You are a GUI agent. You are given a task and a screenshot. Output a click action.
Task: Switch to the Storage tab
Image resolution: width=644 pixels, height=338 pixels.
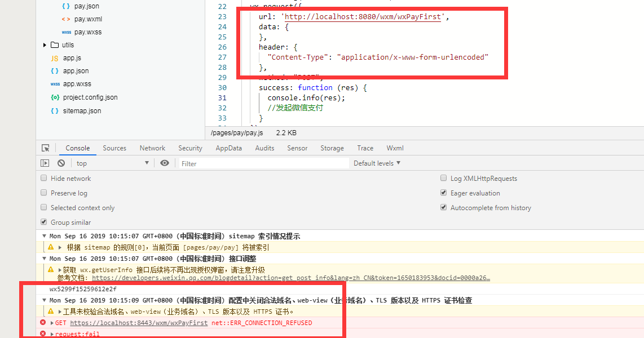click(x=332, y=148)
